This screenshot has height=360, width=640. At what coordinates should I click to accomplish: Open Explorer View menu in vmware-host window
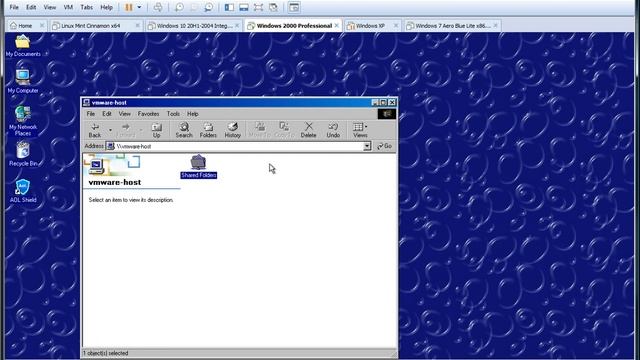(x=125, y=114)
